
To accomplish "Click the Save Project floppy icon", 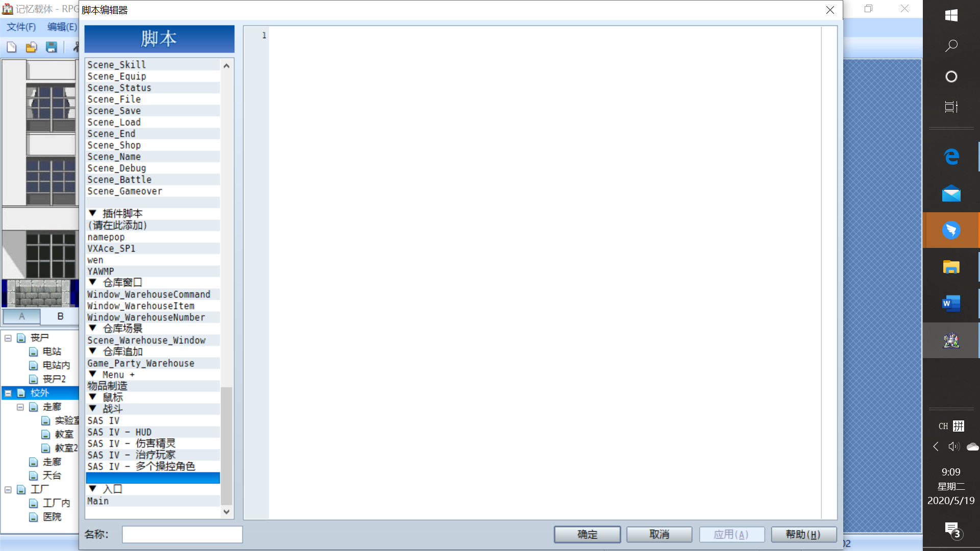I will (x=51, y=47).
